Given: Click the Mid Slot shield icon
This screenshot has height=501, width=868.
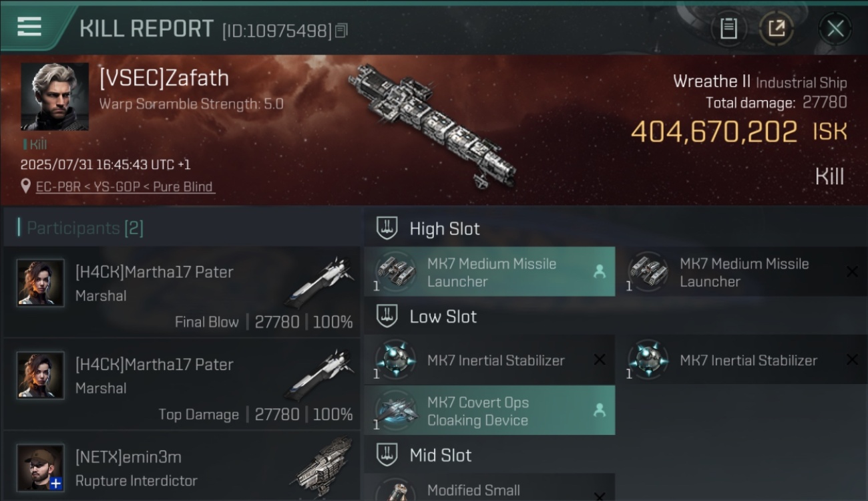Looking at the screenshot, I should (387, 455).
